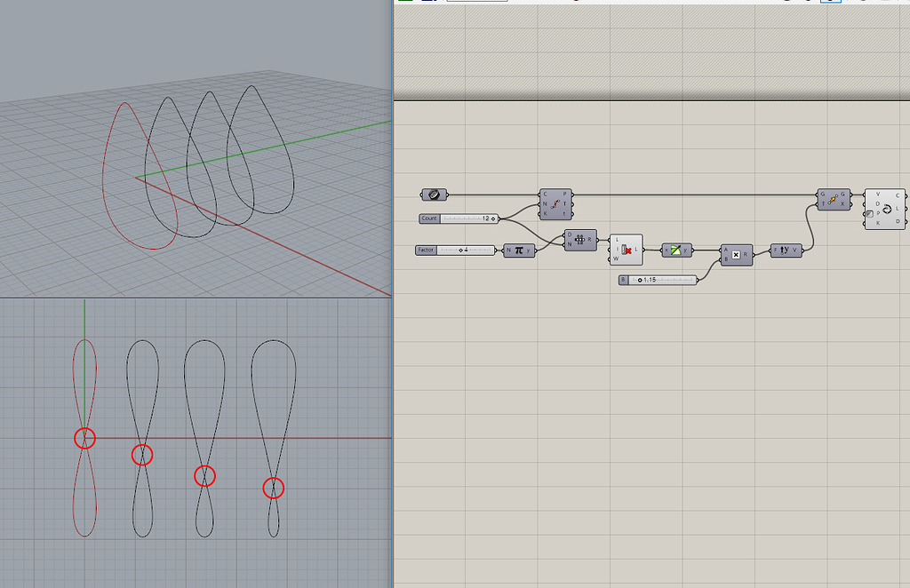
Task: Select the Cull Index component with the red X
Action: [626, 250]
